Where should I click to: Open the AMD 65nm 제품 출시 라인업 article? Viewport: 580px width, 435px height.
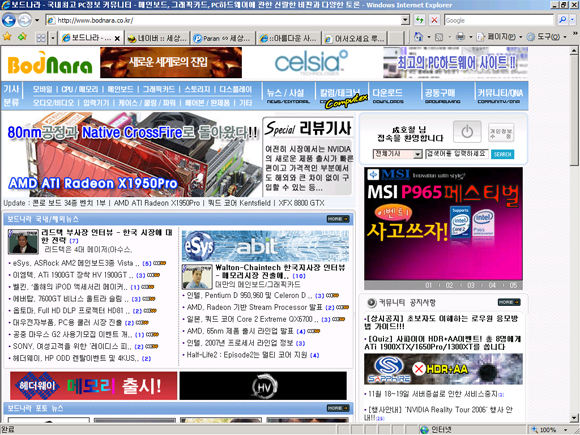[x=240, y=331]
